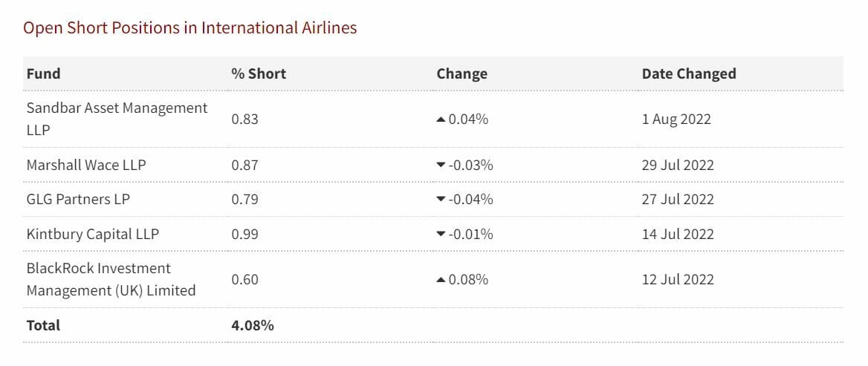This screenshot has height=366, width=868.
Task: Click the 1 Aug 2022 date cell
Action: tap(676, 119)
